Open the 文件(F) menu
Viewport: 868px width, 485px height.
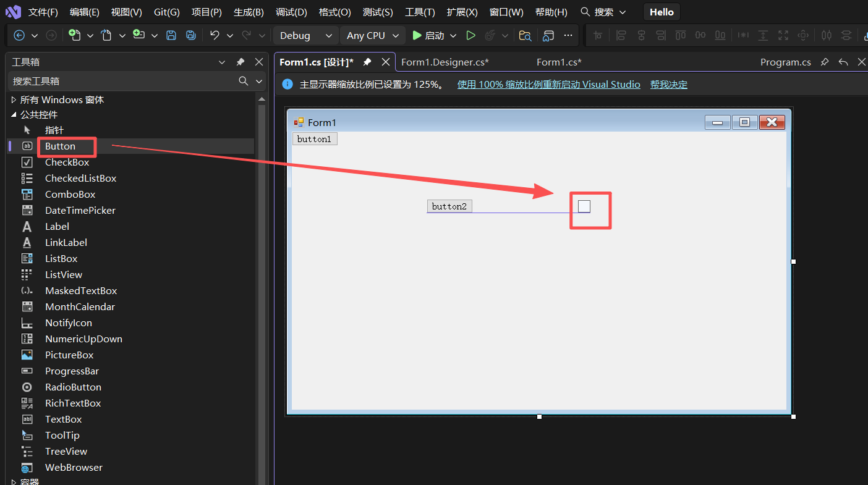click(43, 12)
